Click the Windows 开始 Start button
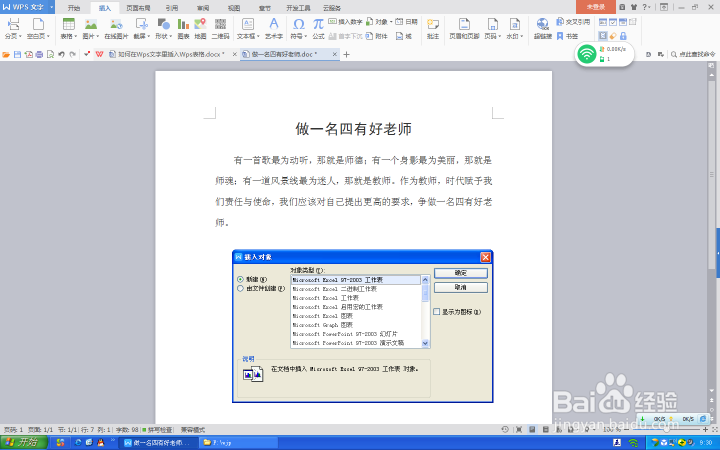This screenshot has height=450, width=720. (24, 443)
